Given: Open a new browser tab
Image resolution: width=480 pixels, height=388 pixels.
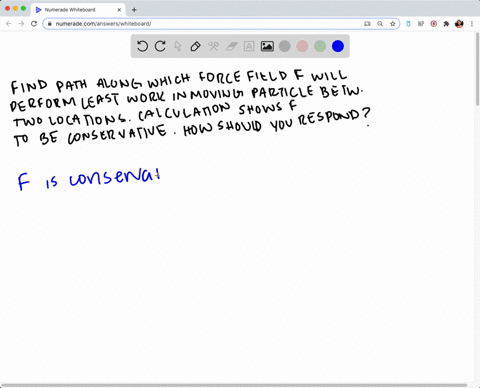Looking at the screenshot, I should [x=134, y=10].
